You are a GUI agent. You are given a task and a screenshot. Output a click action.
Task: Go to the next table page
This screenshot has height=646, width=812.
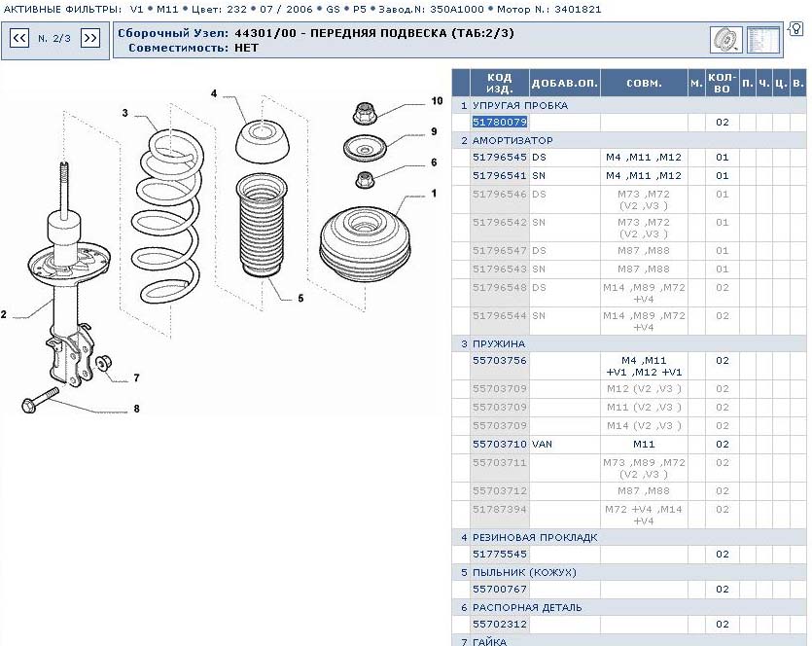[90, 38]
